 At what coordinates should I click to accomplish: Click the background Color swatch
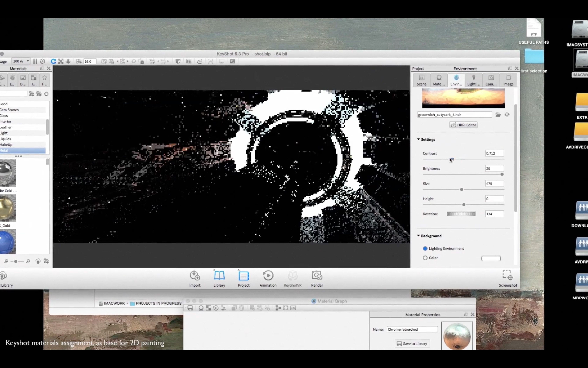tap(491, 258)
